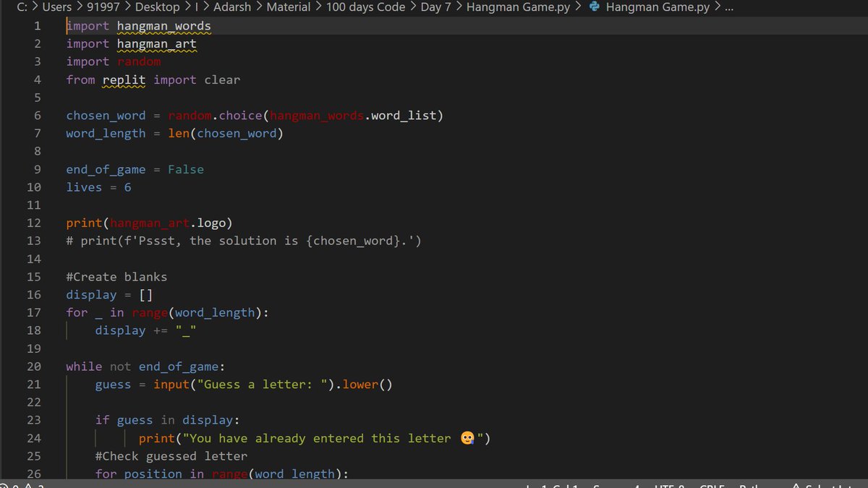Click 'hangman_art' on the line 2 import
Screen dimensions: 868x488
coord(156,44)
